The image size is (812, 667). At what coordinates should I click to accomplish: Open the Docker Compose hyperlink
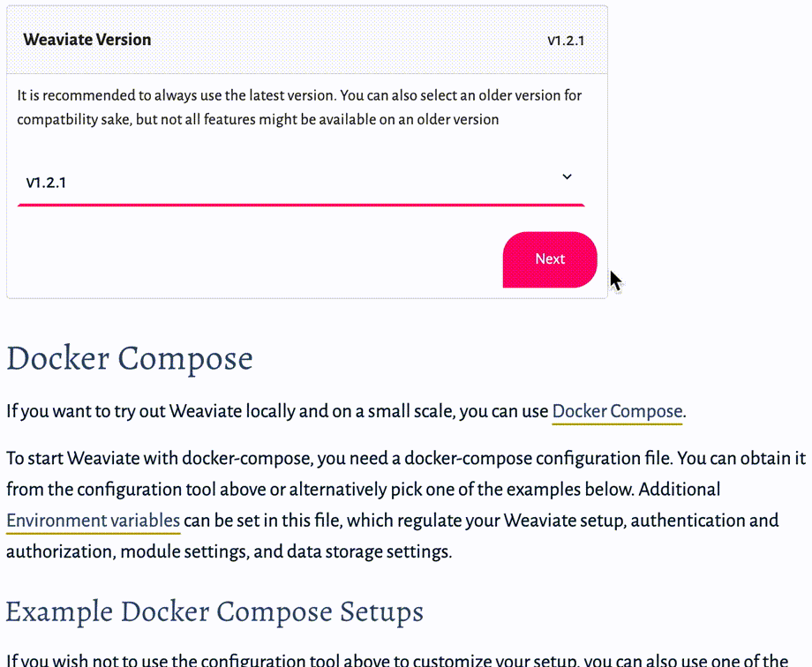coord(617,411)
